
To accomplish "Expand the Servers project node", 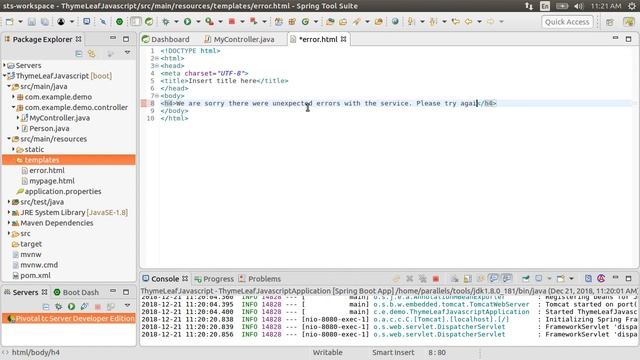I will tap(4, 65).
